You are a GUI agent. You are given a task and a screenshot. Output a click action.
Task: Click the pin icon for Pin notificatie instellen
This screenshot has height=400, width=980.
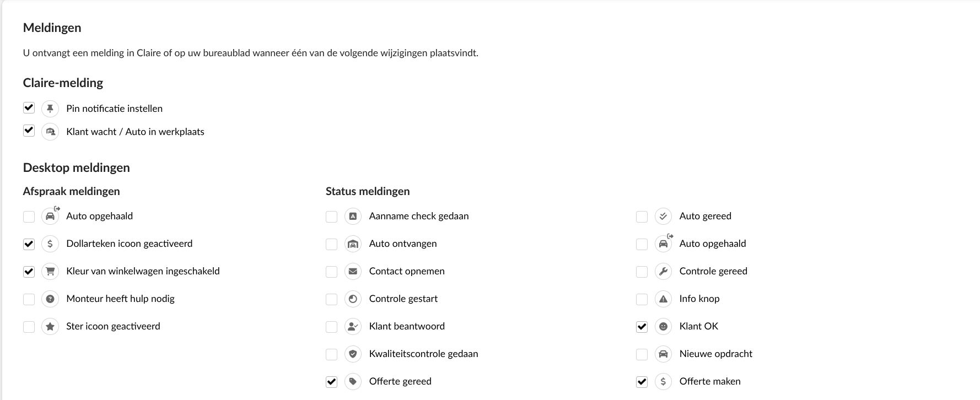coord(50,109)
